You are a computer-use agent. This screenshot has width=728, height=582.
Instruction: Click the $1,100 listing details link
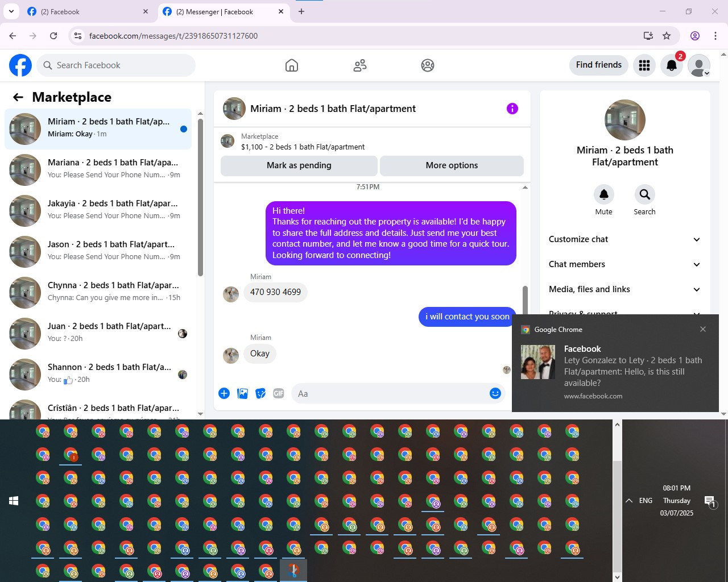pyautogui.click(x=303, y=147)
